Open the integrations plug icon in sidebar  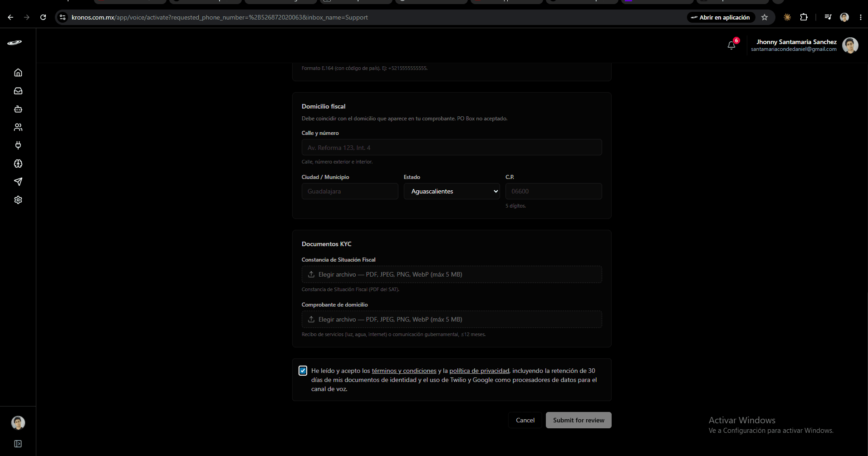(x=18, y=145)
